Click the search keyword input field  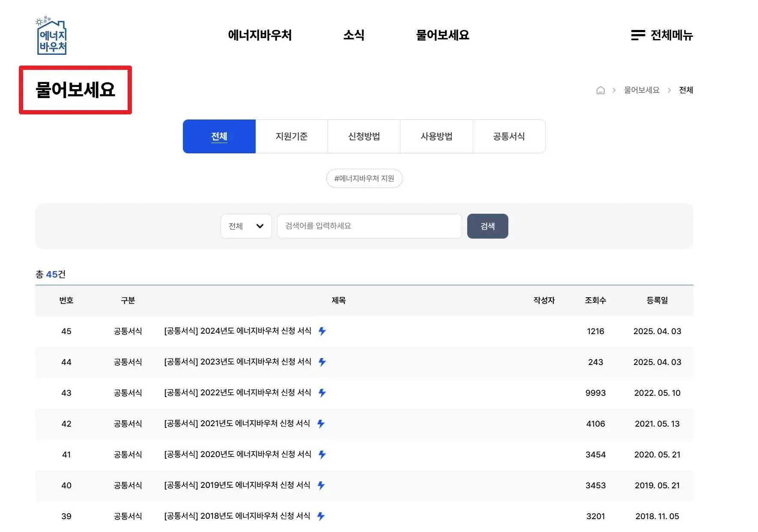369,226
